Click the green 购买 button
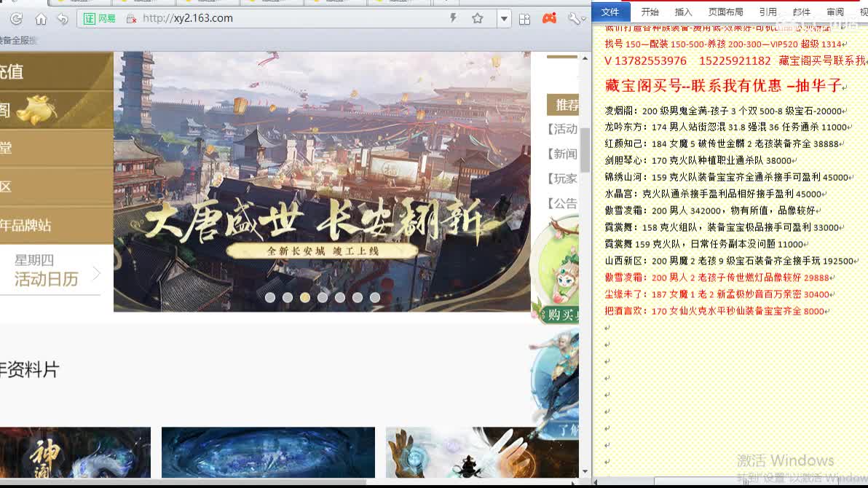Viewport: 868px width, 488px height. 560,315
